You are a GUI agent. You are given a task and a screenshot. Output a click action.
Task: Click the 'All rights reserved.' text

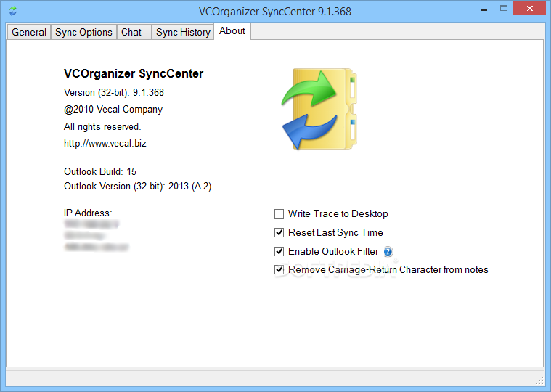(102, 126)
